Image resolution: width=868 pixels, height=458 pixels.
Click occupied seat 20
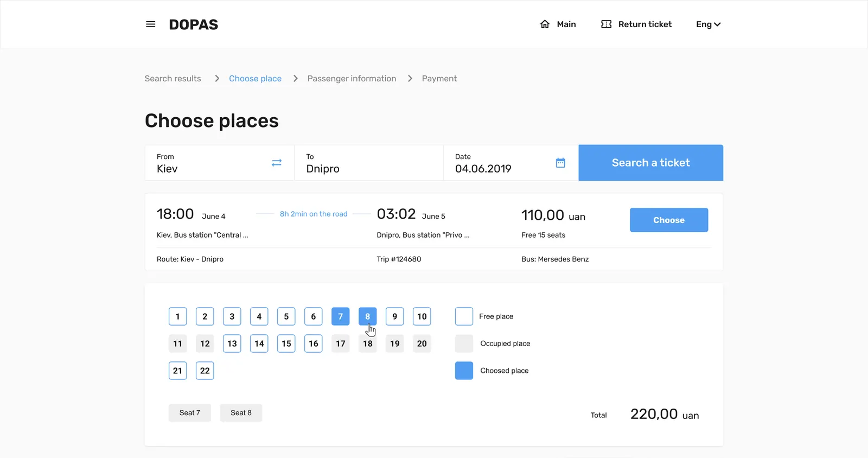(422, 343)
